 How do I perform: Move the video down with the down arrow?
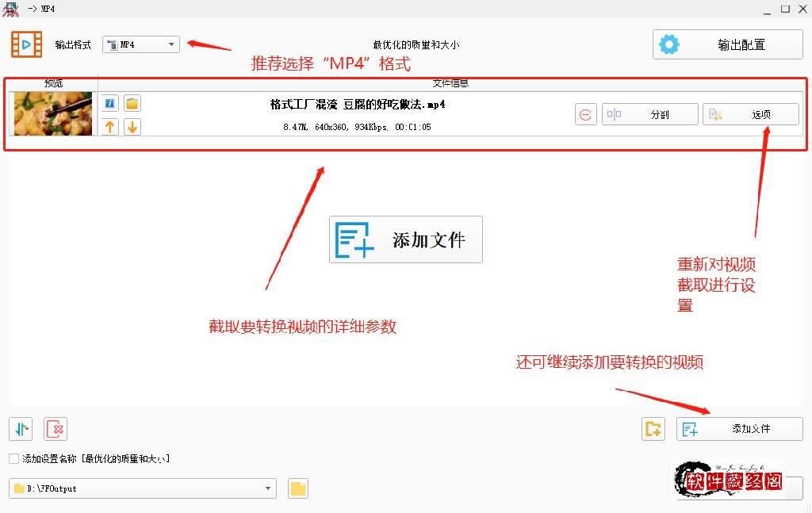tap(132, 126)
